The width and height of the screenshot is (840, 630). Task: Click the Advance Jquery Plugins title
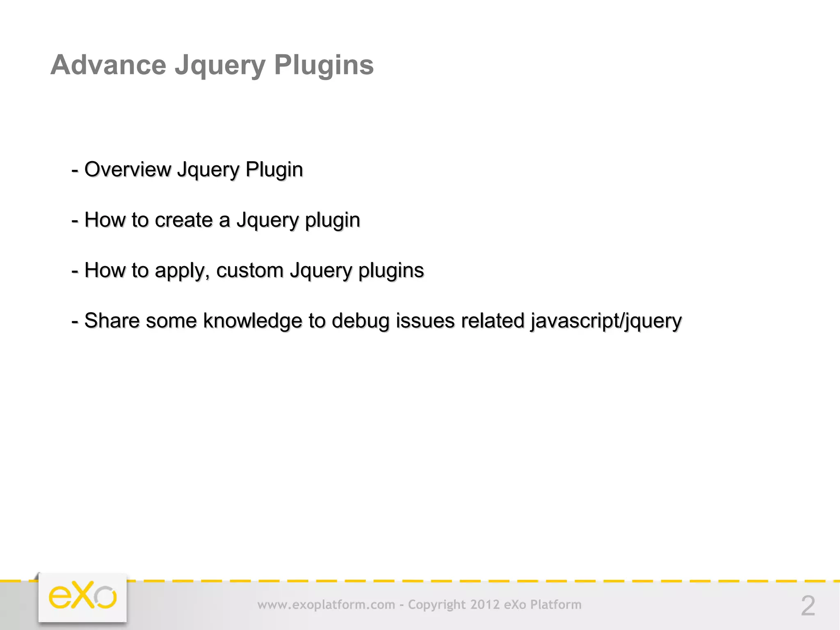212,65
